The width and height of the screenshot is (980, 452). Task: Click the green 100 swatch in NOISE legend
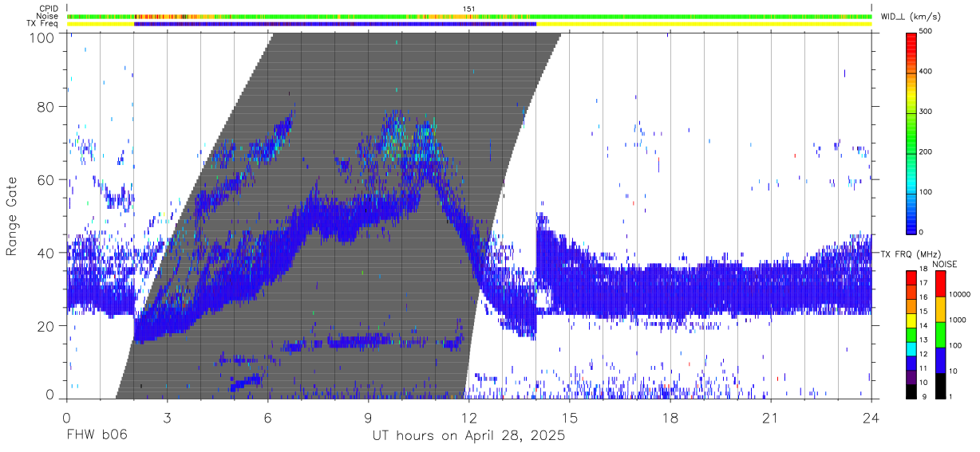[940, 335]
